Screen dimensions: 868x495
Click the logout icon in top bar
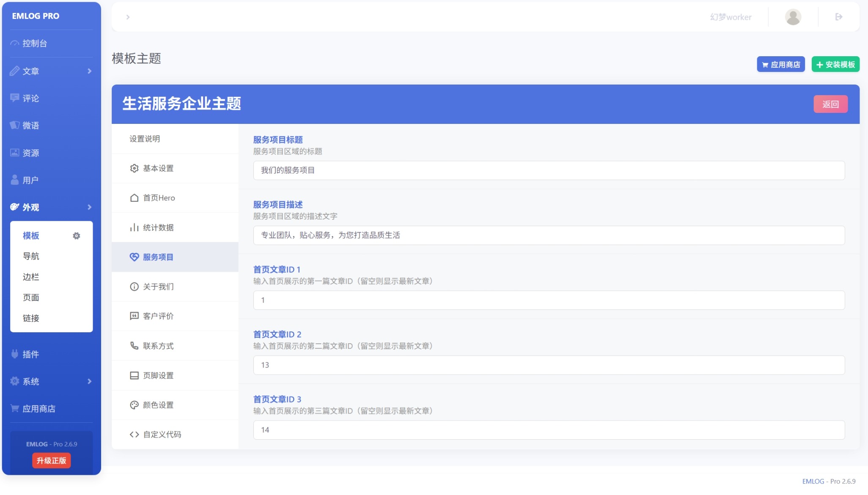[839, 17]
